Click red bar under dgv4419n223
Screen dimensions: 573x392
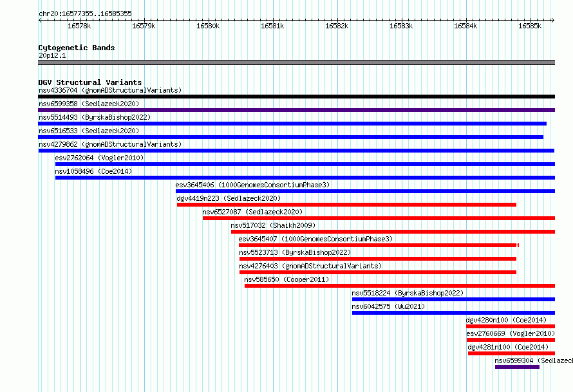coord(346,205)
